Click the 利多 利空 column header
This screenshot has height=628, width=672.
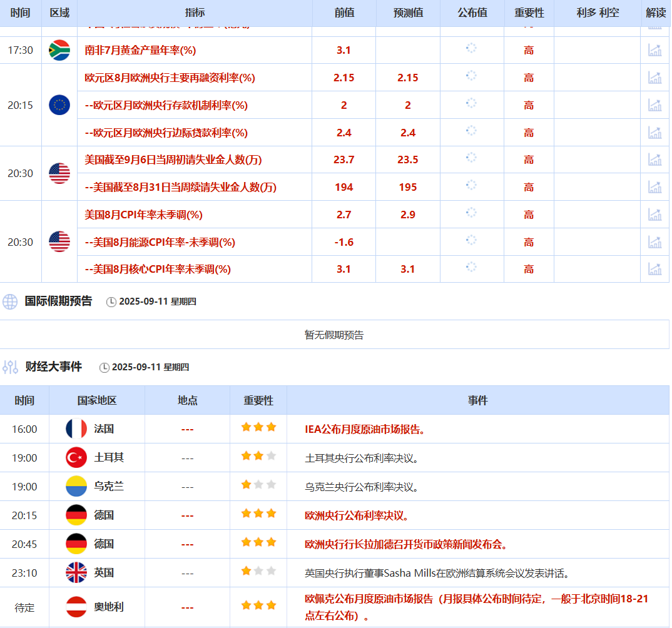pos(598,13)
